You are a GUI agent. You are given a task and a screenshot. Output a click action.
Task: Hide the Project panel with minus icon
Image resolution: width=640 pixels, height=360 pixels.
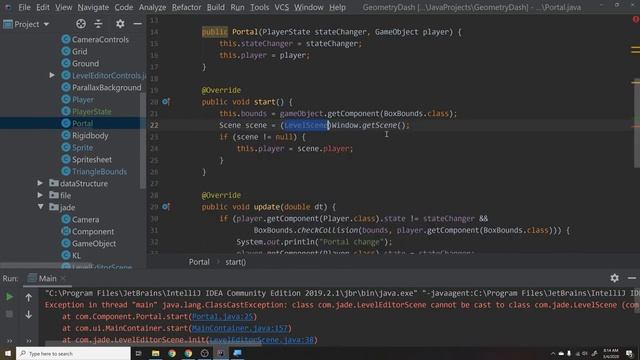(138, 24)
